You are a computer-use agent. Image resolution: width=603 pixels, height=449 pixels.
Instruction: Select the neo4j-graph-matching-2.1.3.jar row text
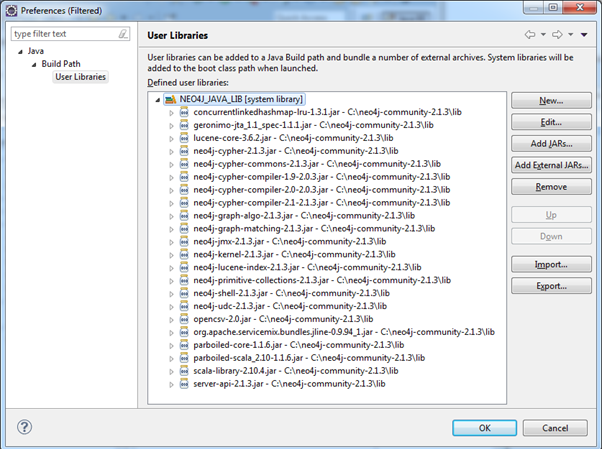coord(314,229)
